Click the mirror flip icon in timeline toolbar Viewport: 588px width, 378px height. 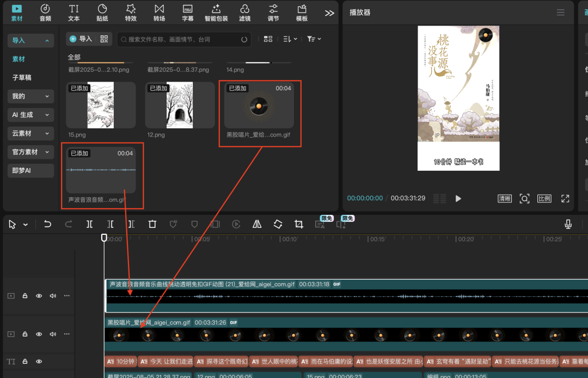[x=257, y=224]
